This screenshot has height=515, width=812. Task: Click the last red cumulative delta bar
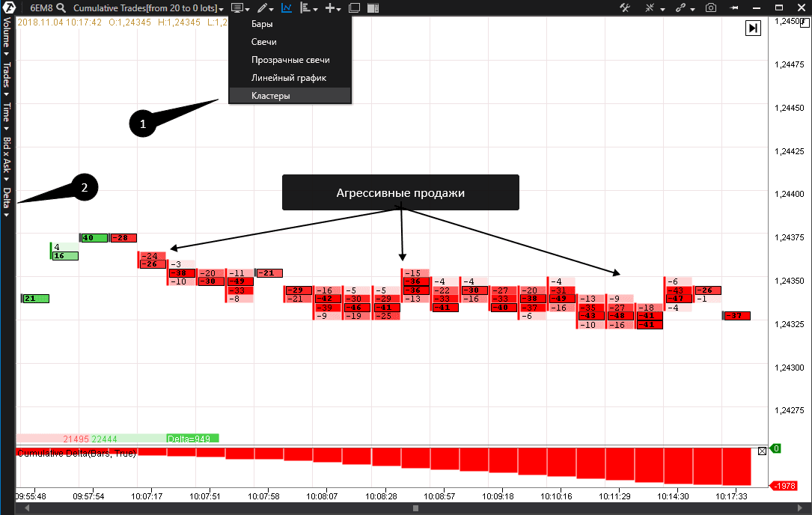tap(736, 467)
